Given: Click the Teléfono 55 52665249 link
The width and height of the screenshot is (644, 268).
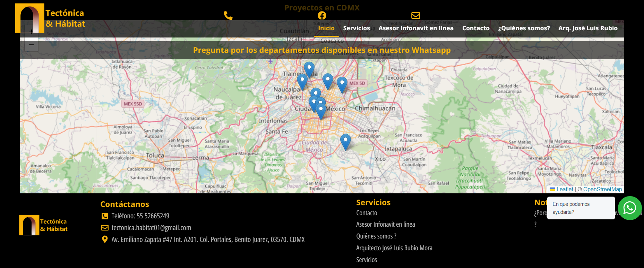Looking at the screenshot, I should pyautogui.click(x=140, y=216).
